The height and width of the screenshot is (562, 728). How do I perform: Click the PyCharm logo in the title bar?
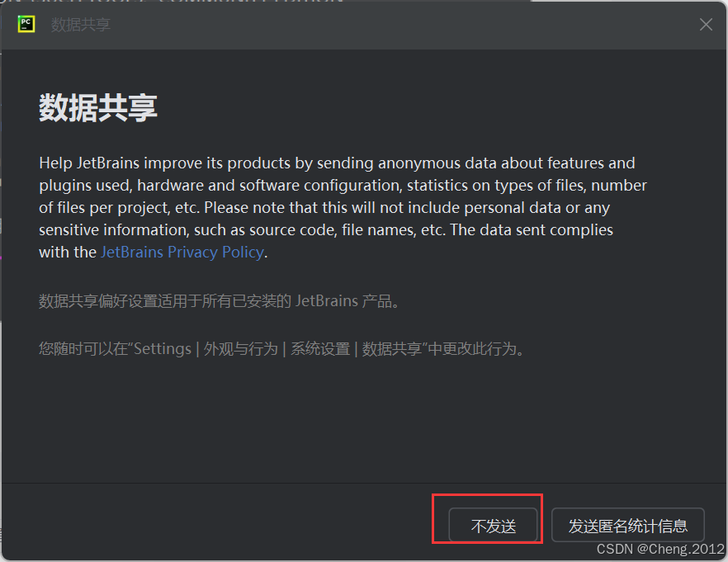(x=25, y=25)
